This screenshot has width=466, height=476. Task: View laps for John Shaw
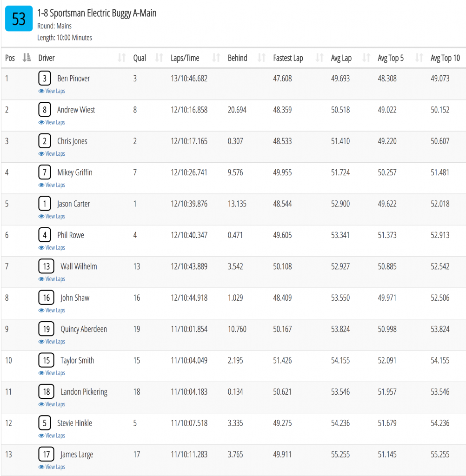52,310
